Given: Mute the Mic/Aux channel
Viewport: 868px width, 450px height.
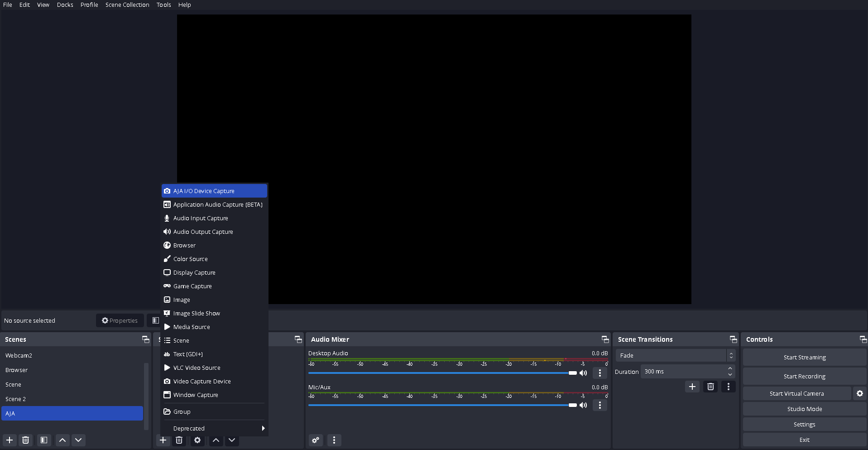Looking at the screenshot, I should tap(583, 405).
